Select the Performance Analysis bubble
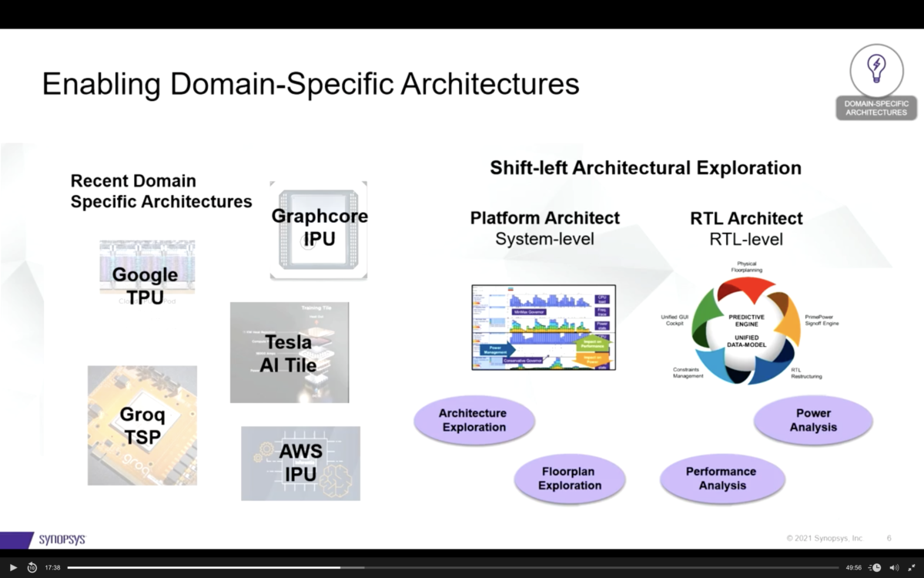This screenshot has width=924, height=578. 721,479
